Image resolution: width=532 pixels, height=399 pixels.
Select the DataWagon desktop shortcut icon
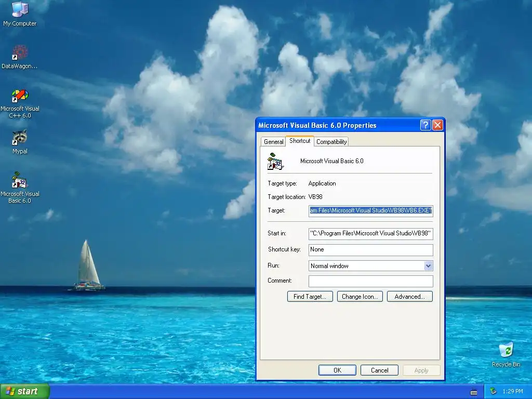(20, 57)
